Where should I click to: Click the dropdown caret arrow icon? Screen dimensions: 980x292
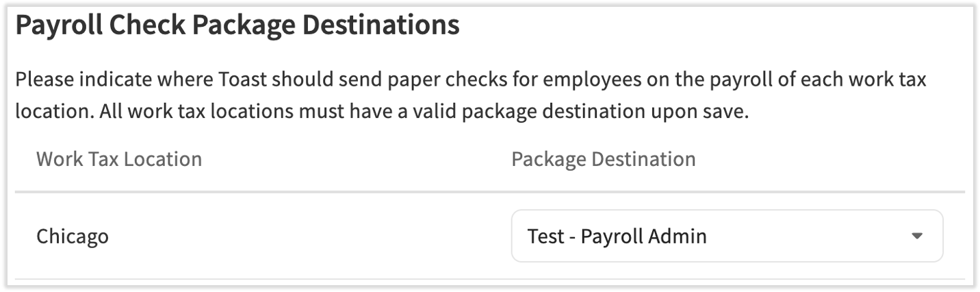pyautogui.click(x=917, y=236)
